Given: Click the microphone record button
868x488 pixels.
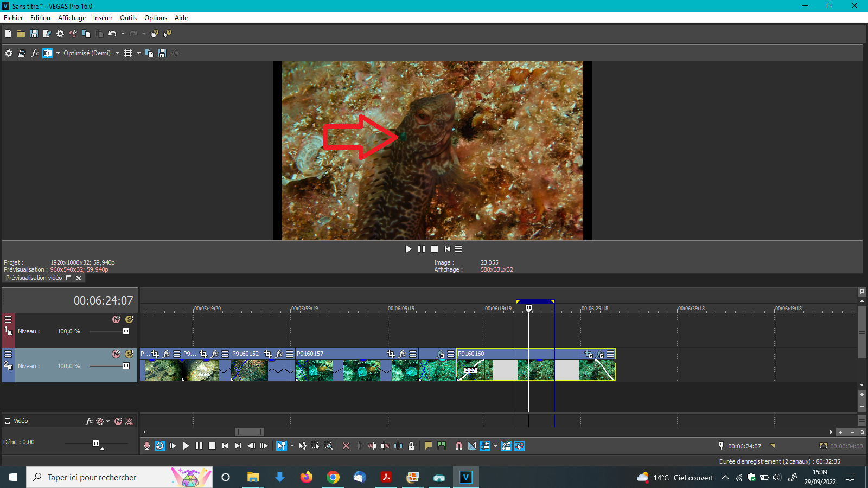Looking at the screenshot, I should click(x=146, y=446).
